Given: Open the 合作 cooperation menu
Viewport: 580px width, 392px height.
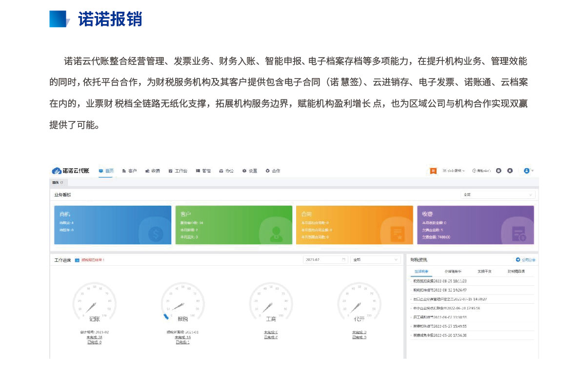Looking at the screenshot, I should point(273,171).
